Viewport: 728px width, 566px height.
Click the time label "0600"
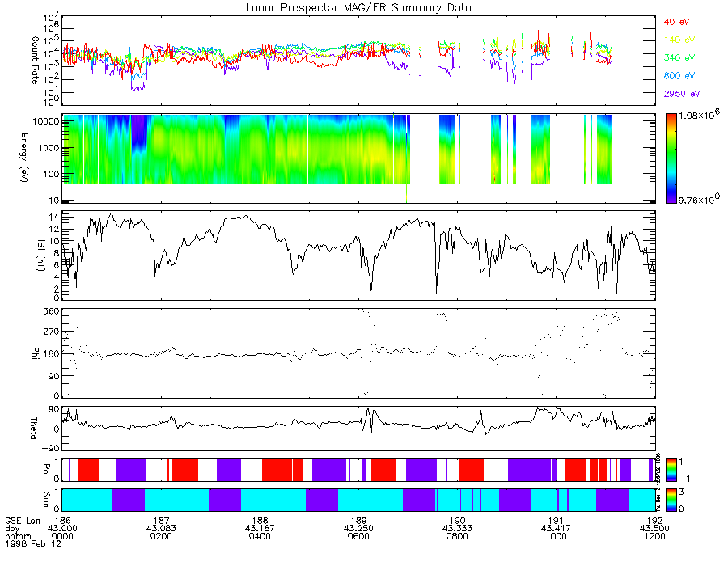358,536
